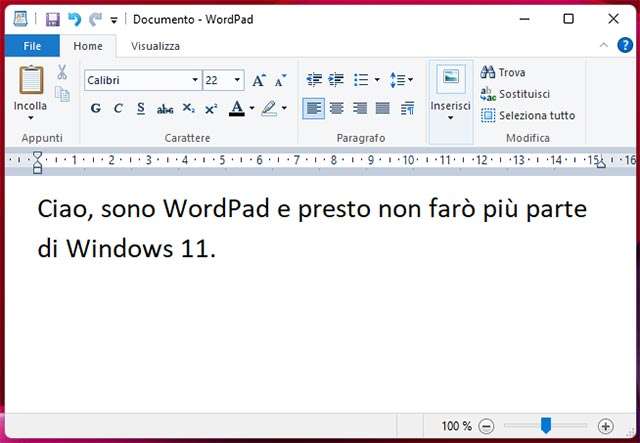
Task: Open the File menu
Action: point(30,46)
